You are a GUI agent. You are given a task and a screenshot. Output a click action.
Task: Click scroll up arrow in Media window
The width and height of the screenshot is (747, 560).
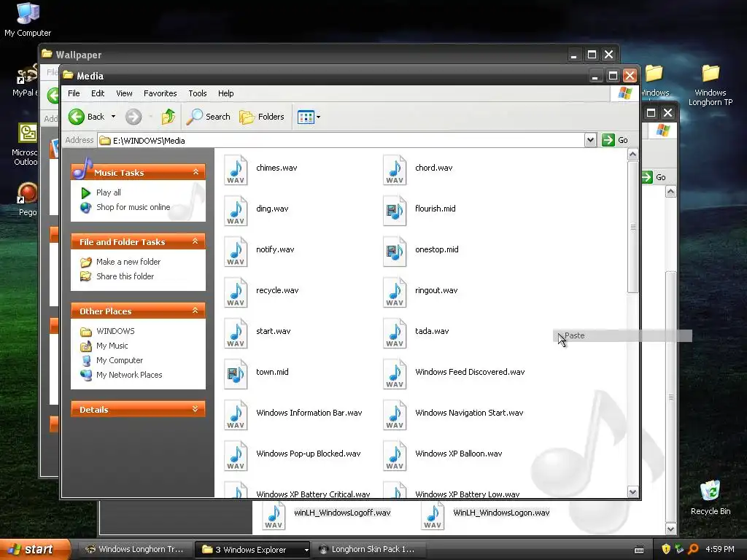[632, 155]
